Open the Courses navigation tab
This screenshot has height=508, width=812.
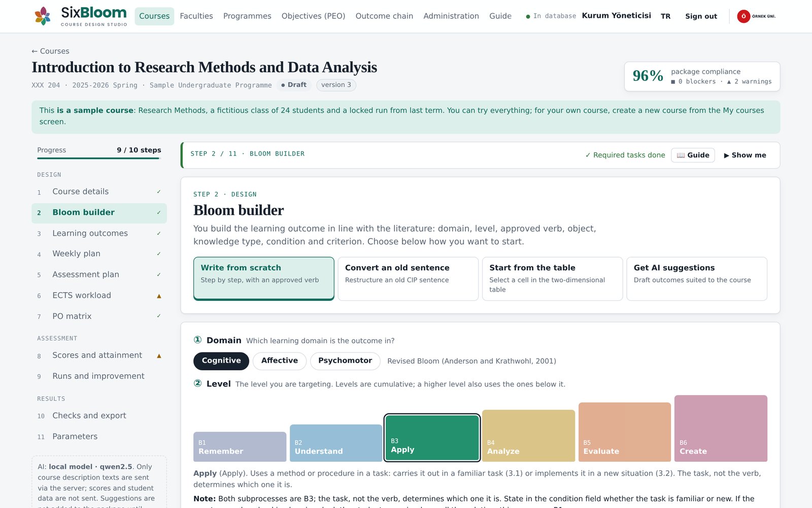pyautogui.click(x=154, y=16)
